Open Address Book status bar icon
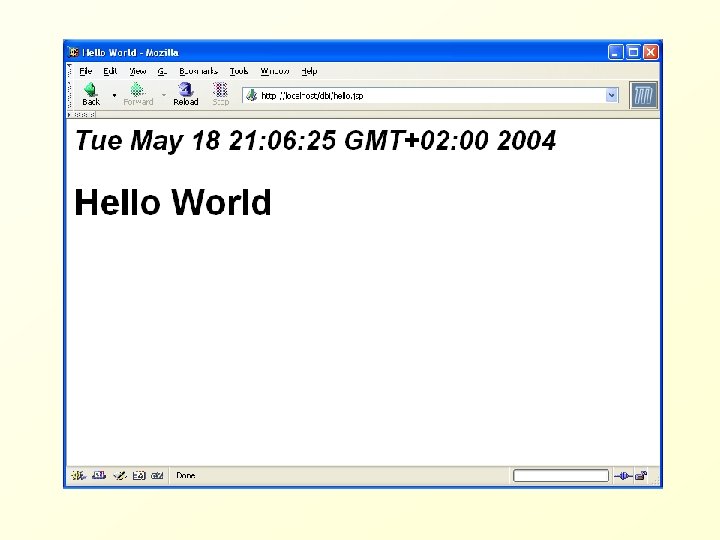720x540 pixels. (x=139, y=476)
